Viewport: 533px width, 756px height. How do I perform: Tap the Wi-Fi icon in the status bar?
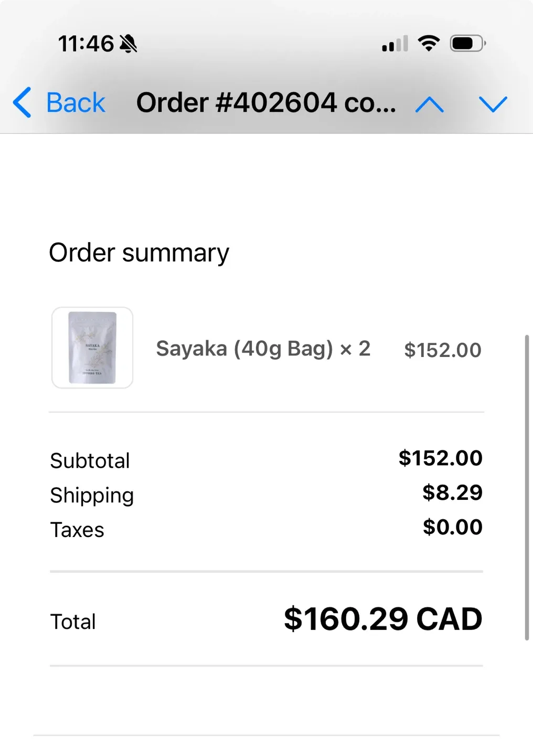[429, 43]
